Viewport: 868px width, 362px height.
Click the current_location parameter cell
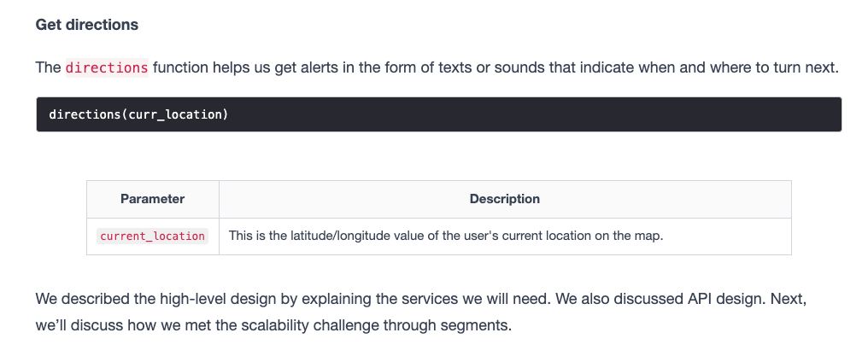pos(153,236)
